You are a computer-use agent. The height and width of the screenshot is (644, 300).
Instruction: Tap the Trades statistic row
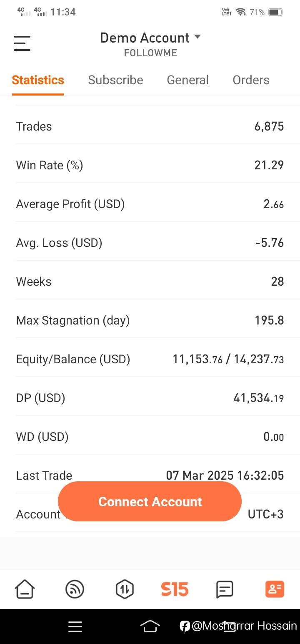[x=150, y=126]
